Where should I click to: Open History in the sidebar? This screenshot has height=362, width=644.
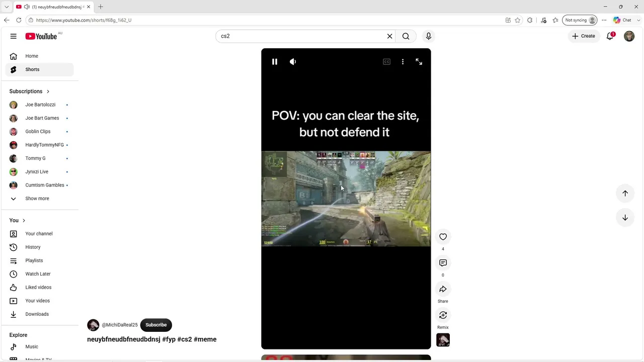click(x=39, y=247)
